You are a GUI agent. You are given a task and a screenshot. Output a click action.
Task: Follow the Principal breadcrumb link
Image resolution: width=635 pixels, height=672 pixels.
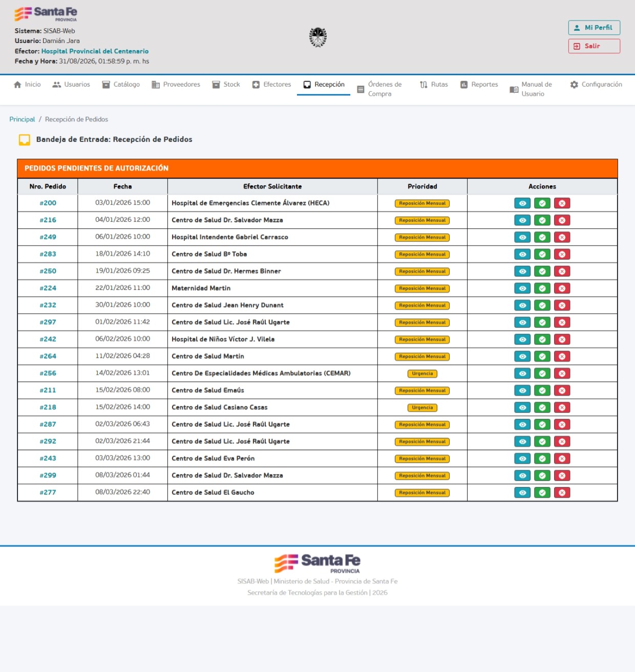(22, 119)
